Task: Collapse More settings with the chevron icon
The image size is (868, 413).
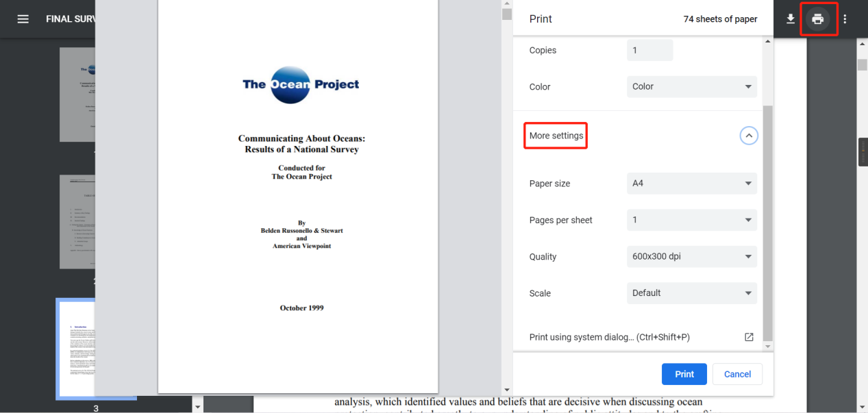Action: (x=749, y=136)
